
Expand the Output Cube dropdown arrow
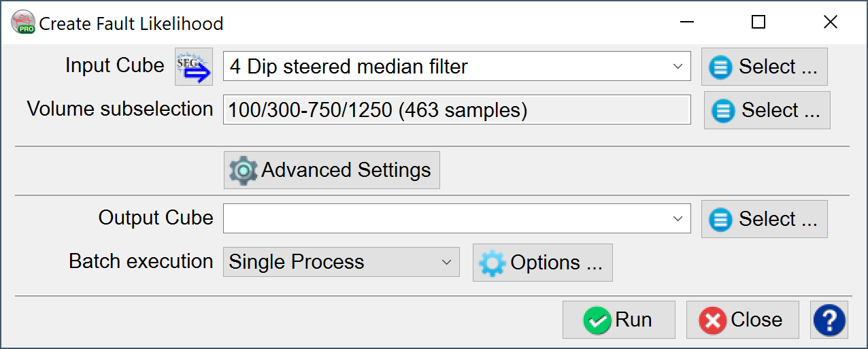tap(678, 219)
